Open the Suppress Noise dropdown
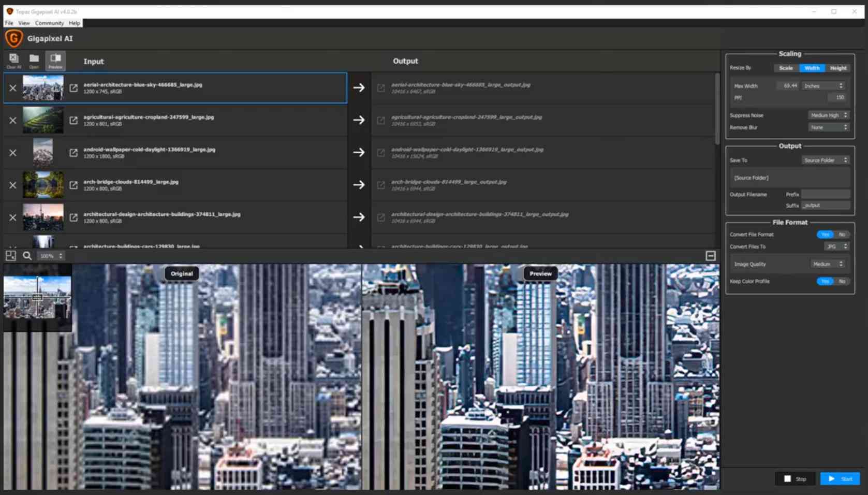This screenshot has height=495, width=868. coord(829,115)
